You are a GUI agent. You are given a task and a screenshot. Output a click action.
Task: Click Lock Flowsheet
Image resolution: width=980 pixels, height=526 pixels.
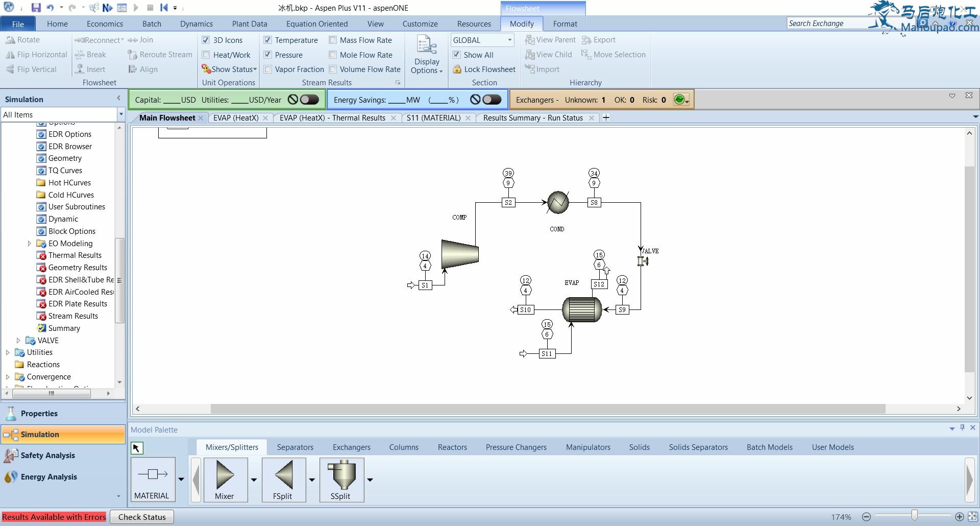[x=484, y=69]
